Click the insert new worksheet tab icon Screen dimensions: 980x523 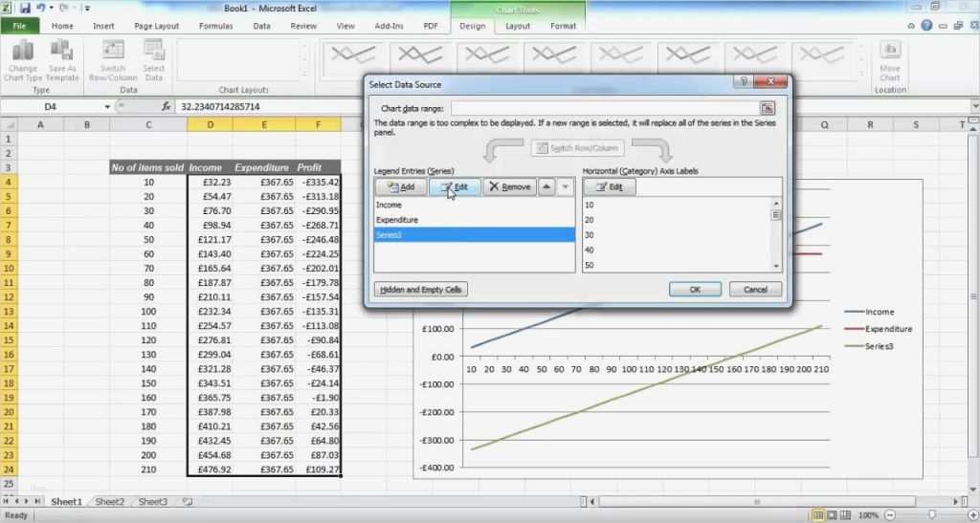pyautogui.click(x=187, y=501)
